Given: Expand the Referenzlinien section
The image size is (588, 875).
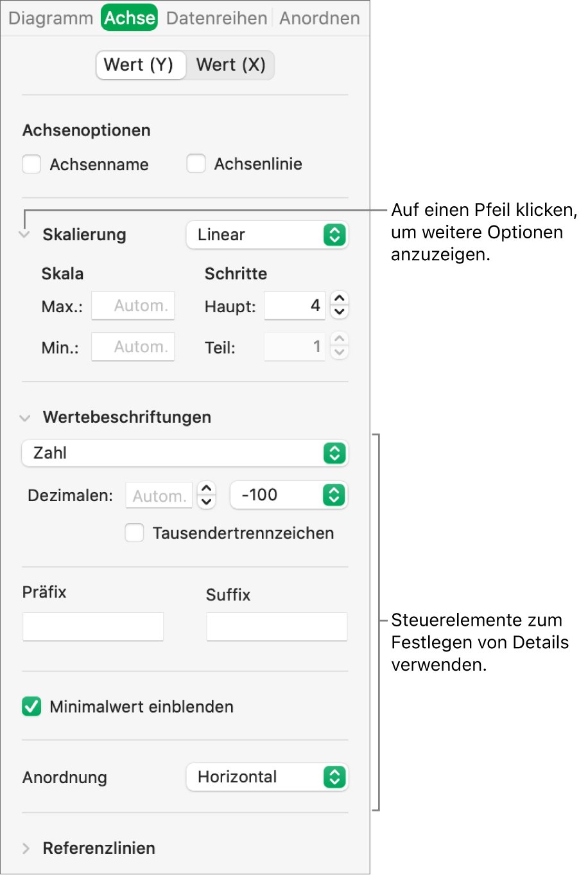Looking at the screenshot, I should pos(26,849).
